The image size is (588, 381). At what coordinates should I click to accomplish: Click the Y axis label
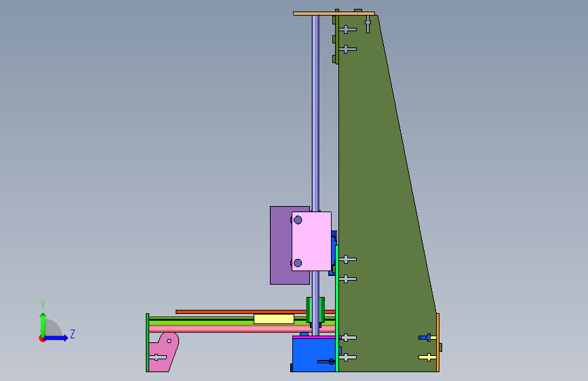(x=42, y=304)
